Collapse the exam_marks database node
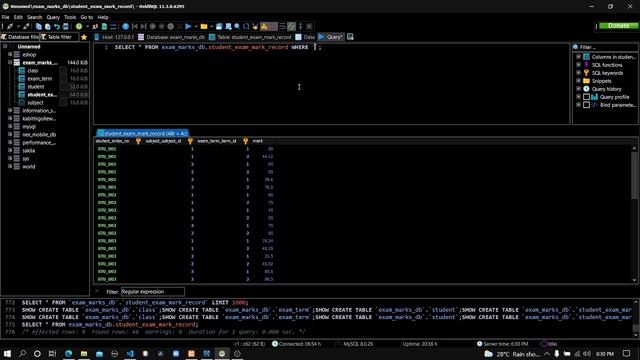 10,62
